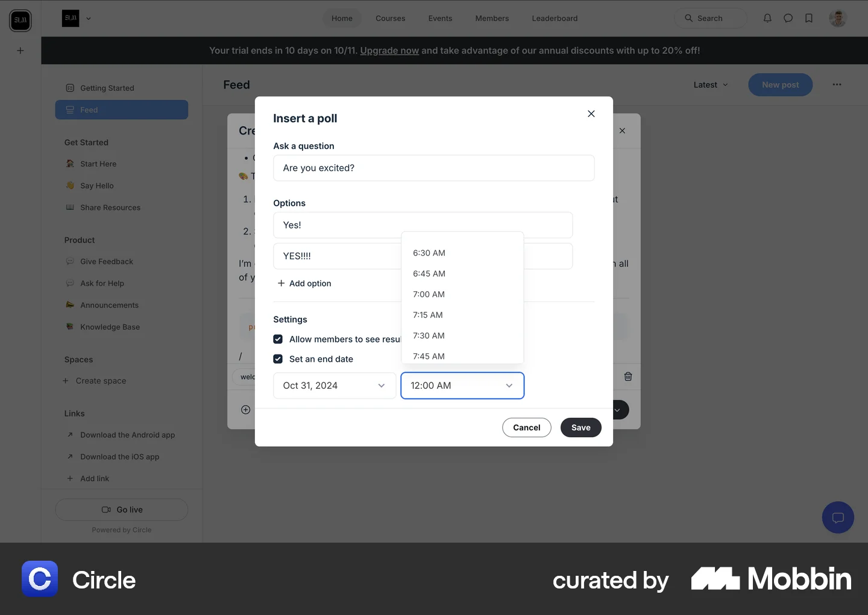The height and width of the screenshot is (615, 868).
Task: Choose 7:15 AM time option
Action: tap(462, 315)
